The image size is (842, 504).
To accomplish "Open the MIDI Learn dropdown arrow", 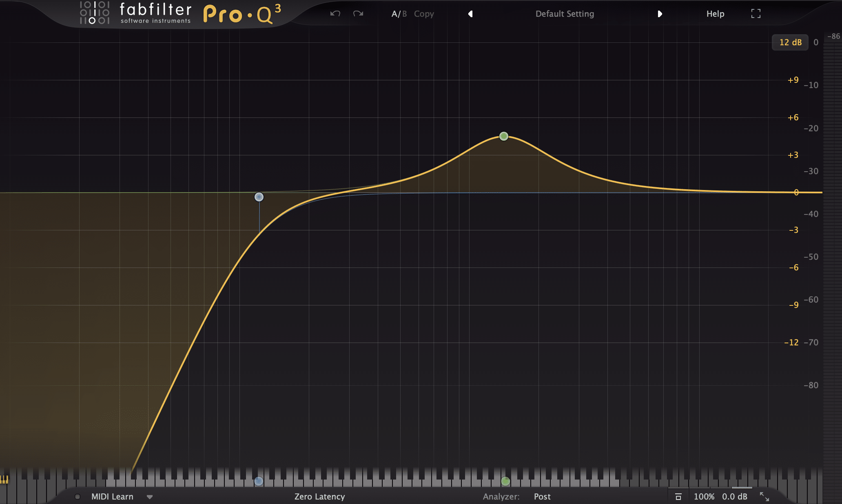I will 150,497.
